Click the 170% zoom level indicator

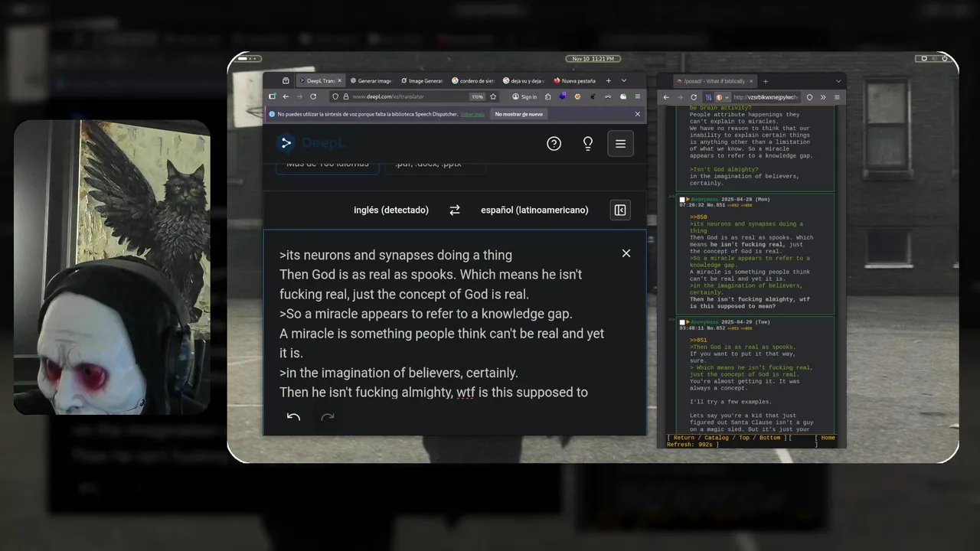477,96
